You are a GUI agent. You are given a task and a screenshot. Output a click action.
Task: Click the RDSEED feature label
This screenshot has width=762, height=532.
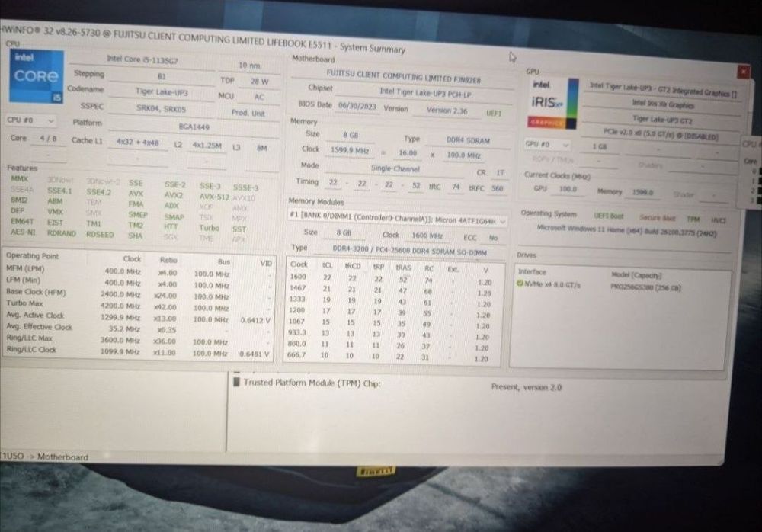coord(100,235)
